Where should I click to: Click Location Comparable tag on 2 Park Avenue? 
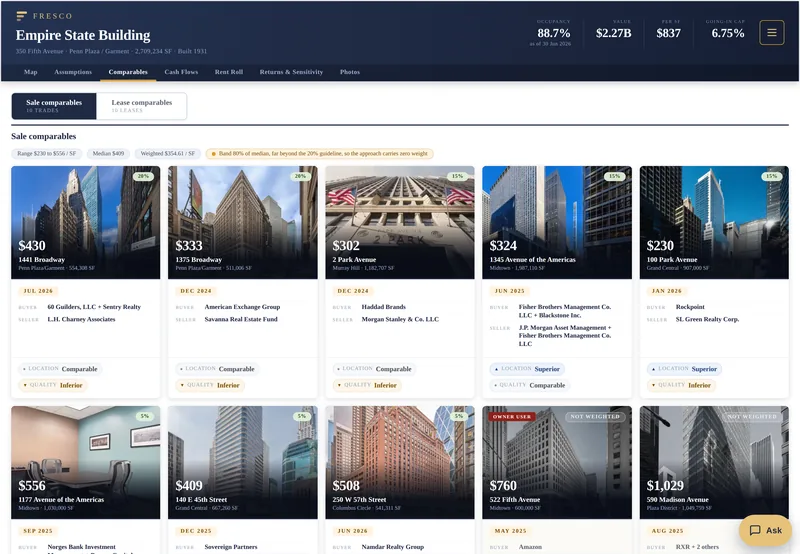(x=374, y=369)
